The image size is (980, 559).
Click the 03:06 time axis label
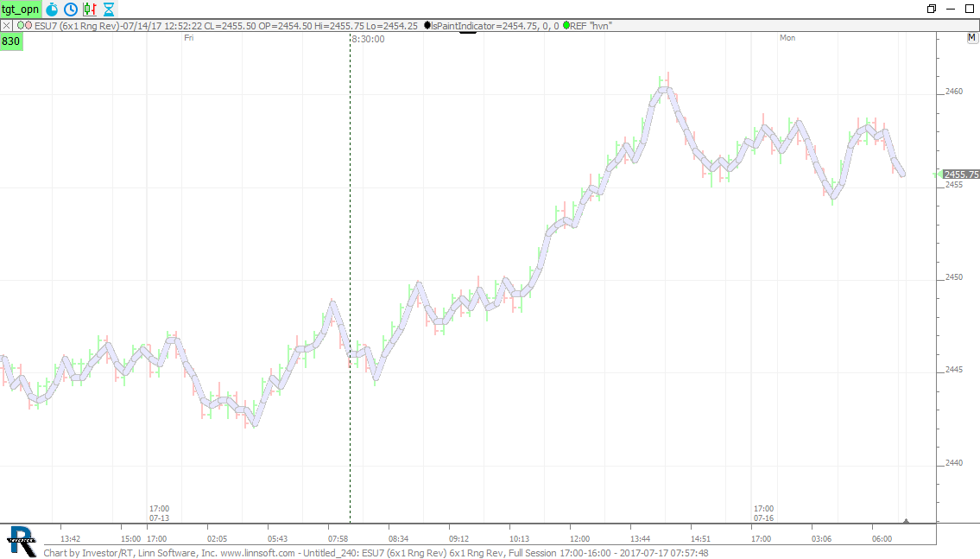821,539
